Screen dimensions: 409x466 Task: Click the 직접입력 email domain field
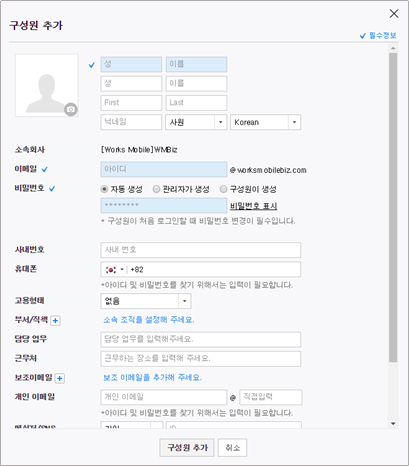point(271,397)
